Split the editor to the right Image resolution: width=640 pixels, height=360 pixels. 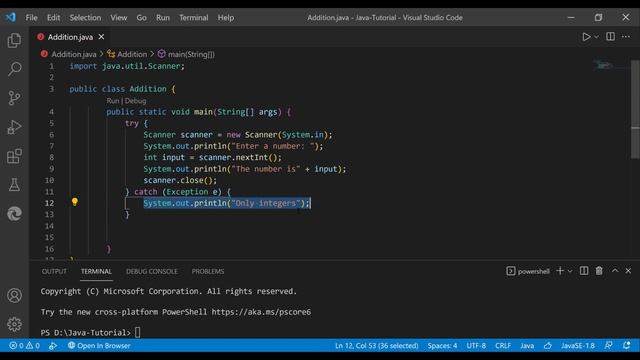[610, 37]
